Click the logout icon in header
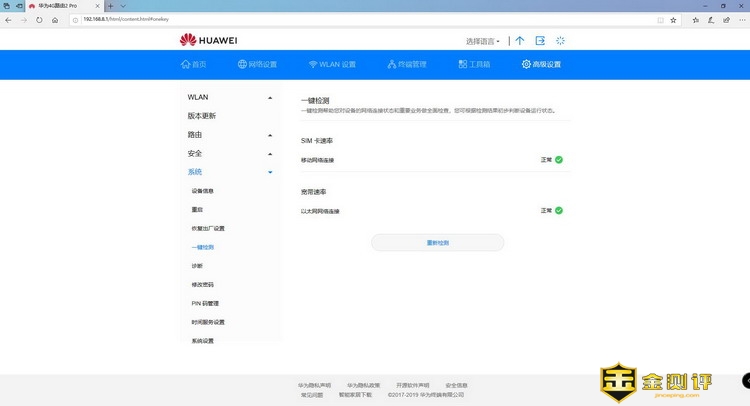Image resolution: width=750 pixels, height=406 pixels. [x=540, y=41]
